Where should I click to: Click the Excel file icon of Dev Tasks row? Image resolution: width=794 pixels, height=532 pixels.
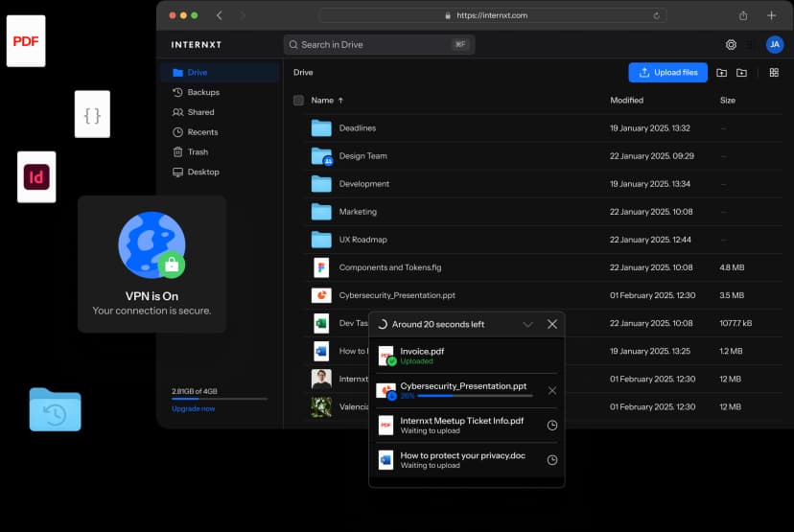coord(321,323)
